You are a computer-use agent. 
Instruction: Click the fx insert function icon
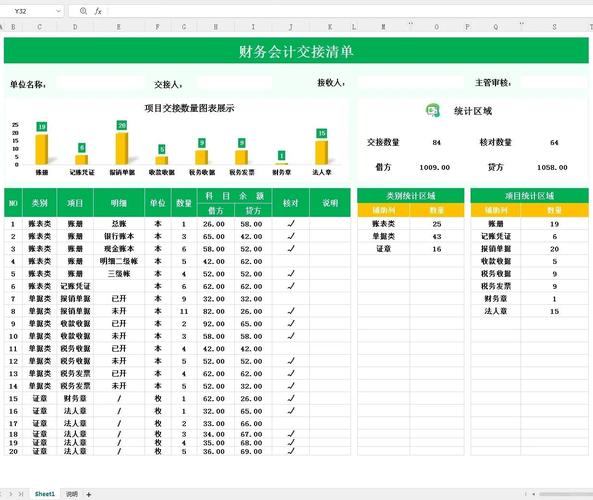[98, 11]
